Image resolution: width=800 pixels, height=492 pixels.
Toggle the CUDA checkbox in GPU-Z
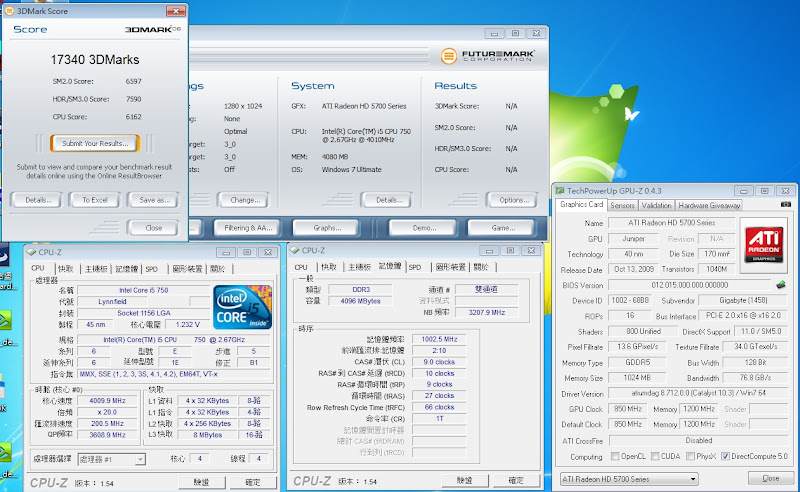(x=656, y=456)
